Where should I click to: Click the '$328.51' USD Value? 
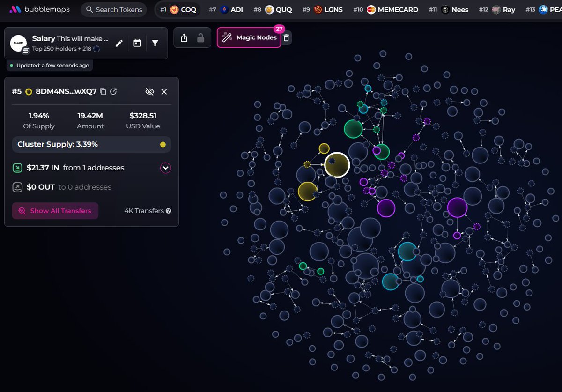tap(143, 115)
